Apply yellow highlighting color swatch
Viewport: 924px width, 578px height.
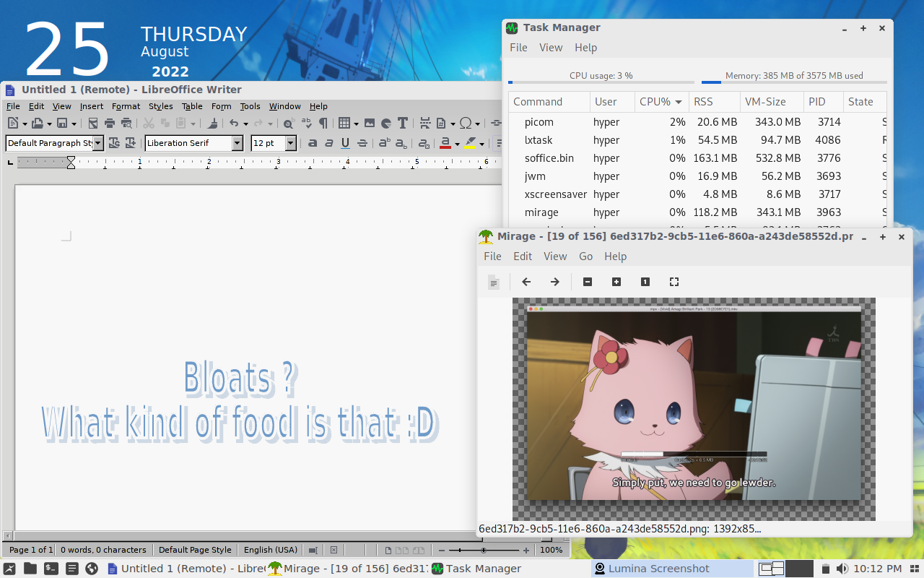[x=471, y=143]
